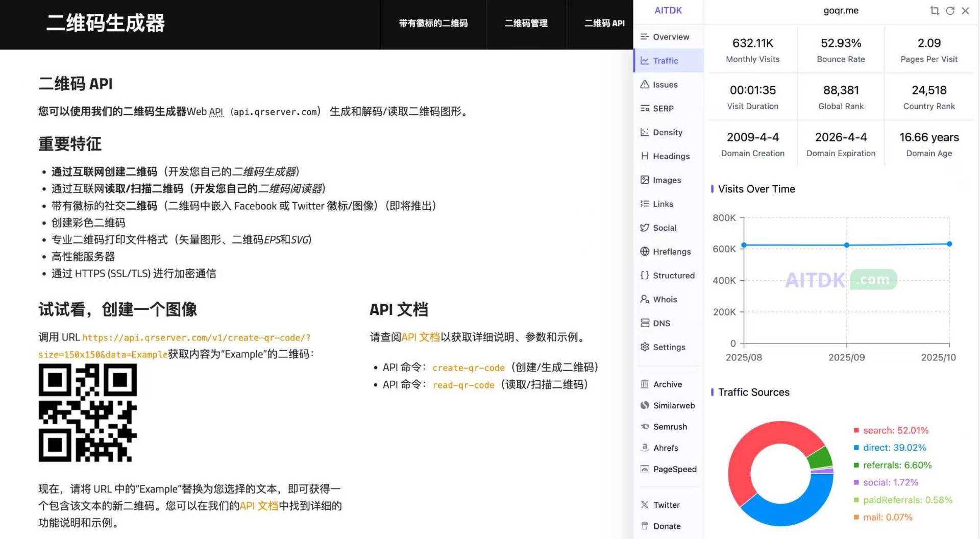Open the Links list icon
Screen dimensions: 980x539
[x=645, y=204]
